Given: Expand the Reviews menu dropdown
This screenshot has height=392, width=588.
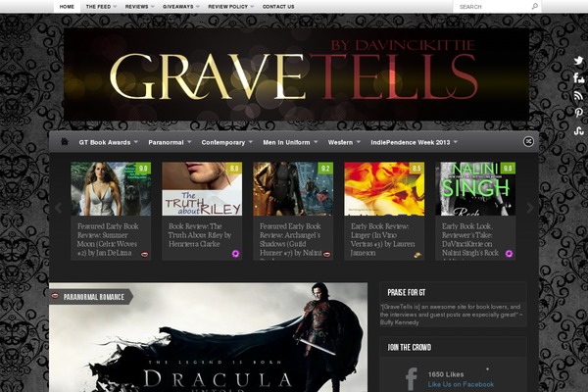Looking at the screenshot, I should 152,7.
